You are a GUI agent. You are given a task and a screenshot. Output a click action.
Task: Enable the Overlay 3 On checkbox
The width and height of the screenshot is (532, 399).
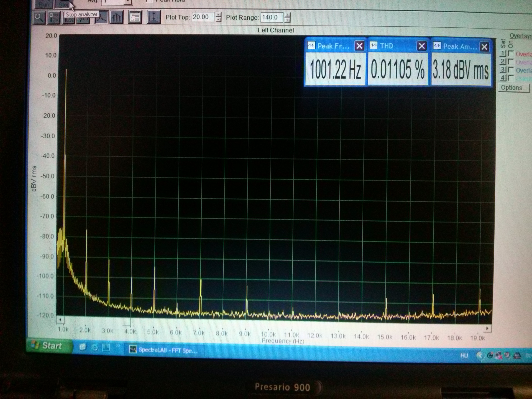[511, 70]
